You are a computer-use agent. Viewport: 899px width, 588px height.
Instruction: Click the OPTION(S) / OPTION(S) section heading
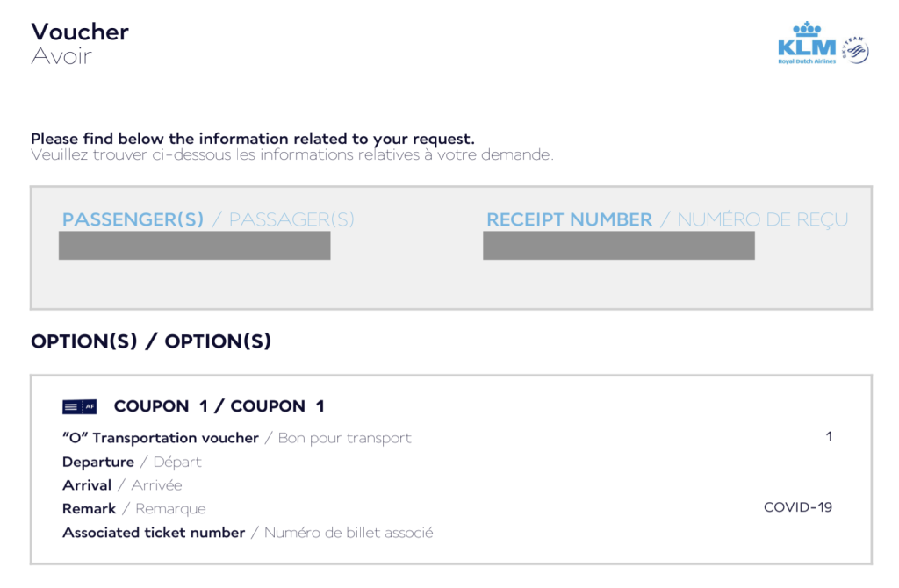pos(151,341)
